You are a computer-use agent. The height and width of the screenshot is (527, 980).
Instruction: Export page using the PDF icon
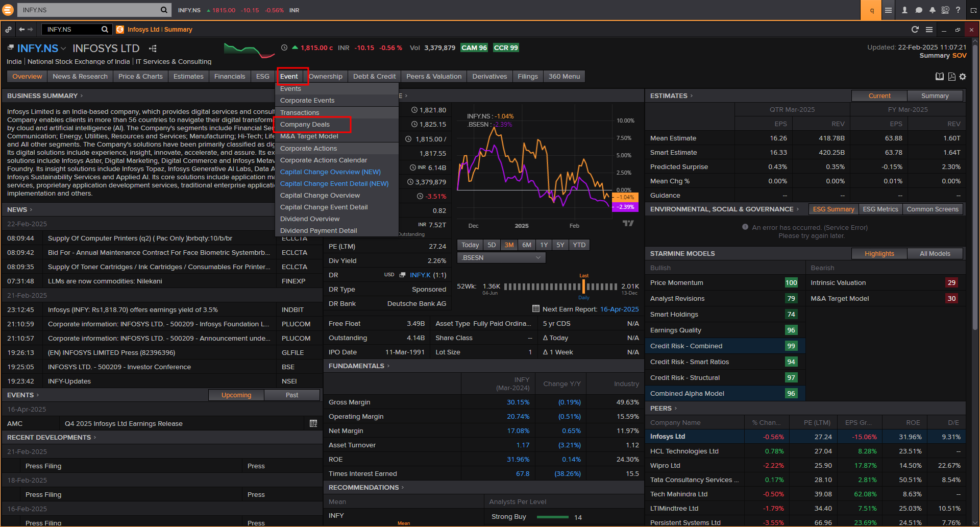pyautogui.click(x=951, y=77)
